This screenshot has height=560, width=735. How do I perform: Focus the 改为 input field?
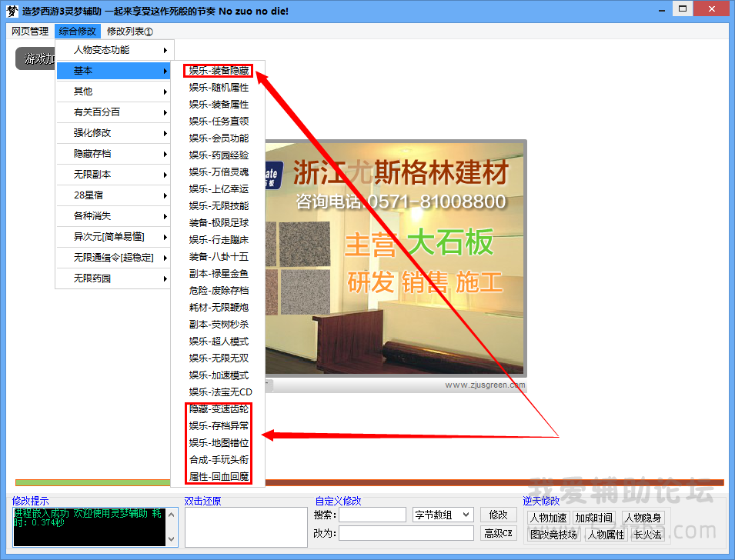pyautogui.click(x=406, y=533)
